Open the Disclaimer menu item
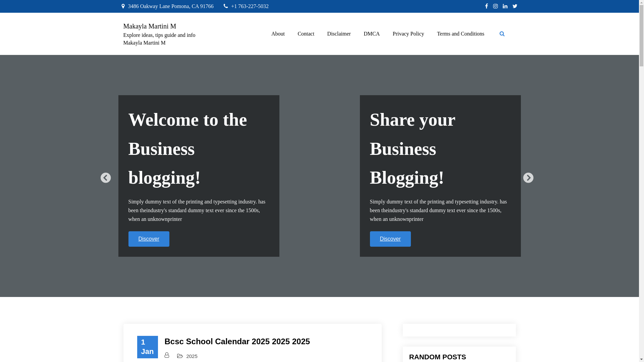This screenshot has width=644, height=362. pyautogui.click(x=339, y=34)
